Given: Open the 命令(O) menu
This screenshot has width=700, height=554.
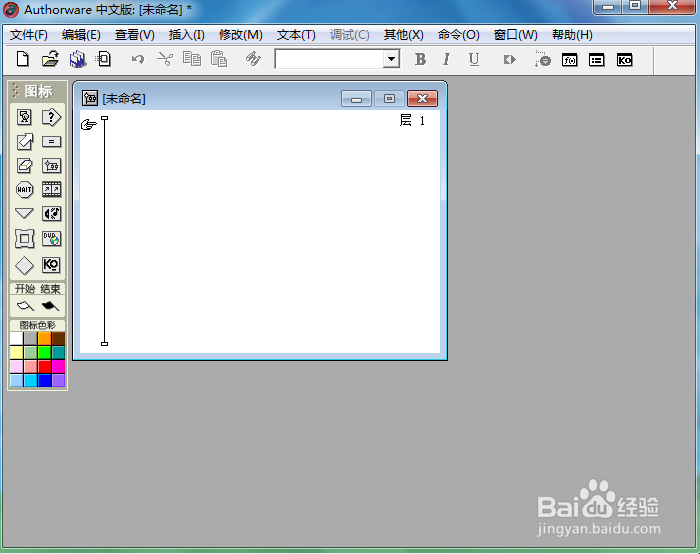Looking at the screenshot, I should pyautogui.click(x=458, y=35).
